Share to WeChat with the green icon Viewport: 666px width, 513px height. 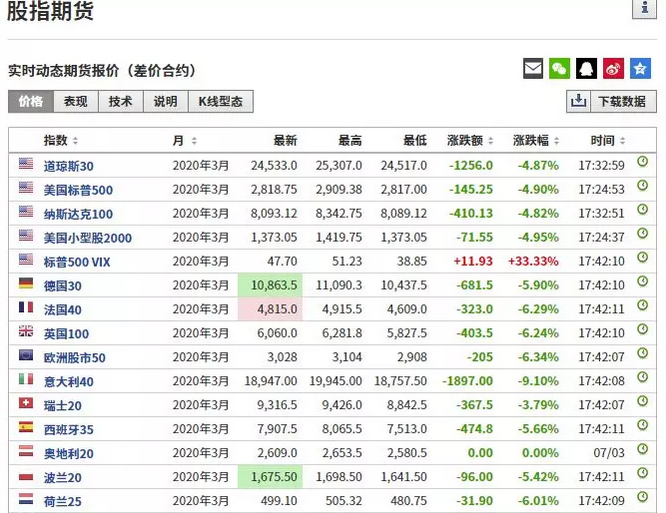click(x=559, y=68)
